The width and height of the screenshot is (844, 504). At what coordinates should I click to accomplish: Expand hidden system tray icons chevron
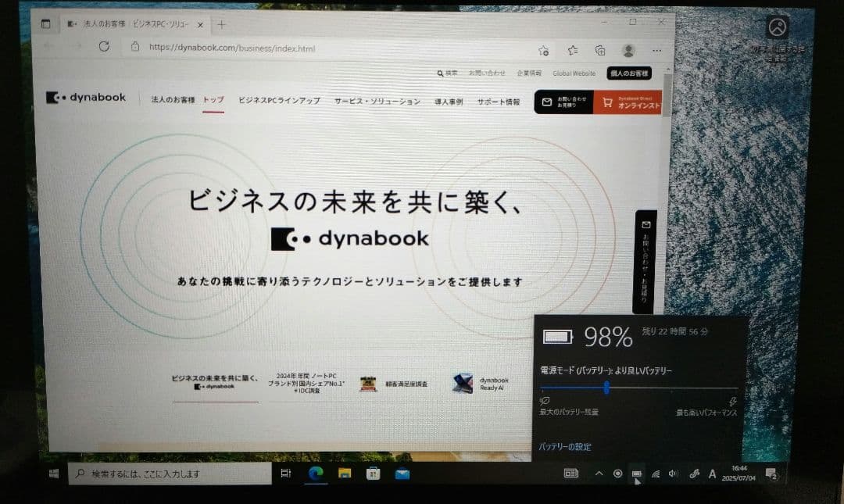599,474
